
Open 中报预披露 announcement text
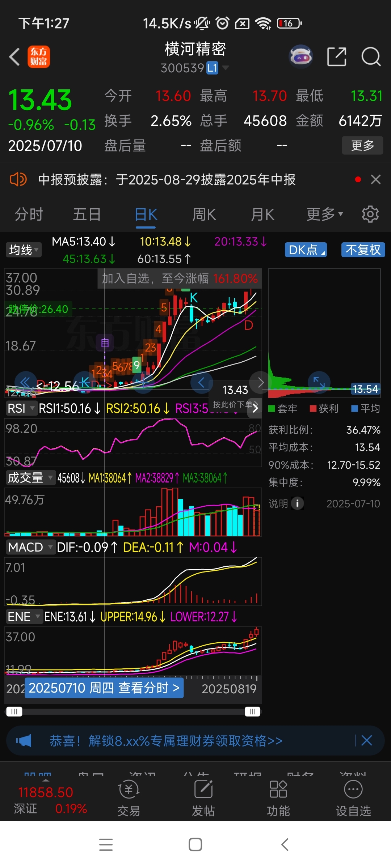167,179
